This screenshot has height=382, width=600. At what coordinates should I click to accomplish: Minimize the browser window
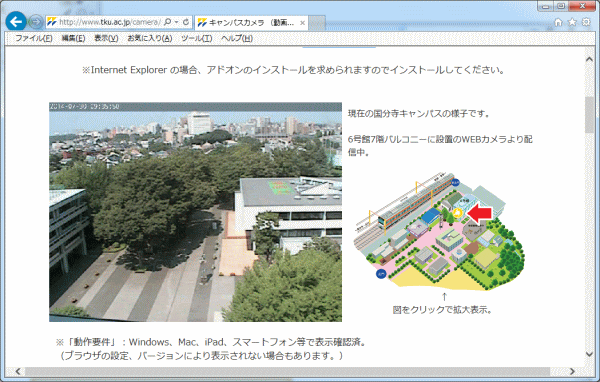(x=546, y=6)
